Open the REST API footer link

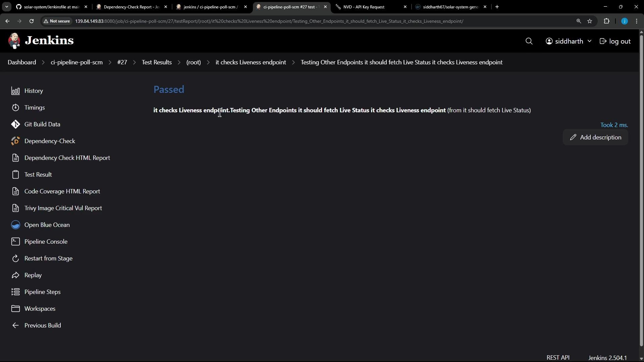(558, 358)
